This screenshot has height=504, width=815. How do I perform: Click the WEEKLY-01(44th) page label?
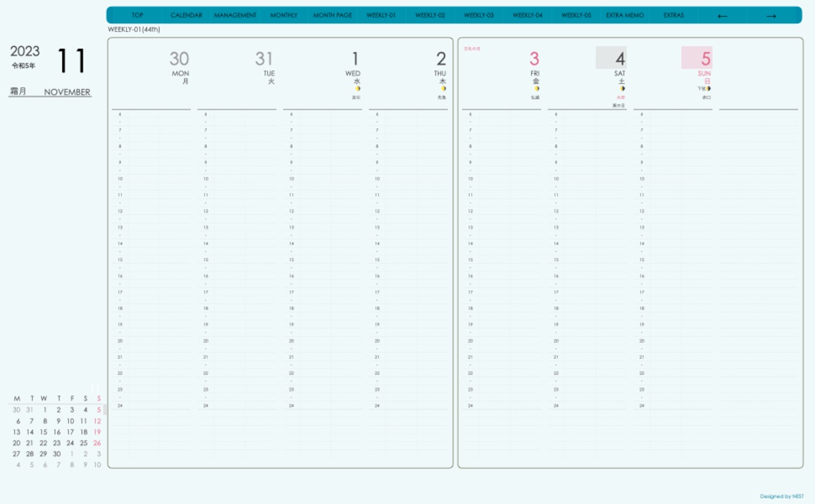tap(134, 29)
